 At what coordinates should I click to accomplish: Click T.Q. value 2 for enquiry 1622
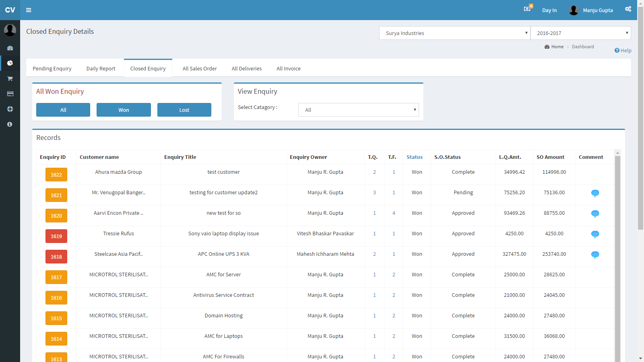(374, 172)
